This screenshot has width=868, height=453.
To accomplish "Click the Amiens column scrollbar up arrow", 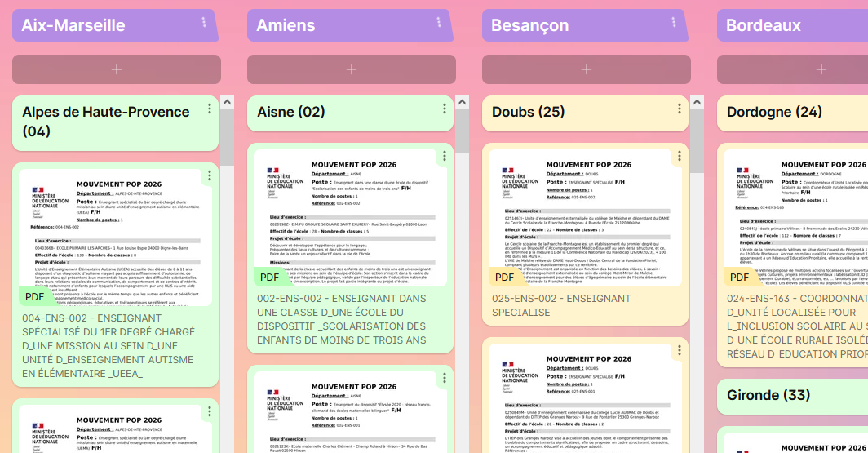I will (x=462, y=103).
